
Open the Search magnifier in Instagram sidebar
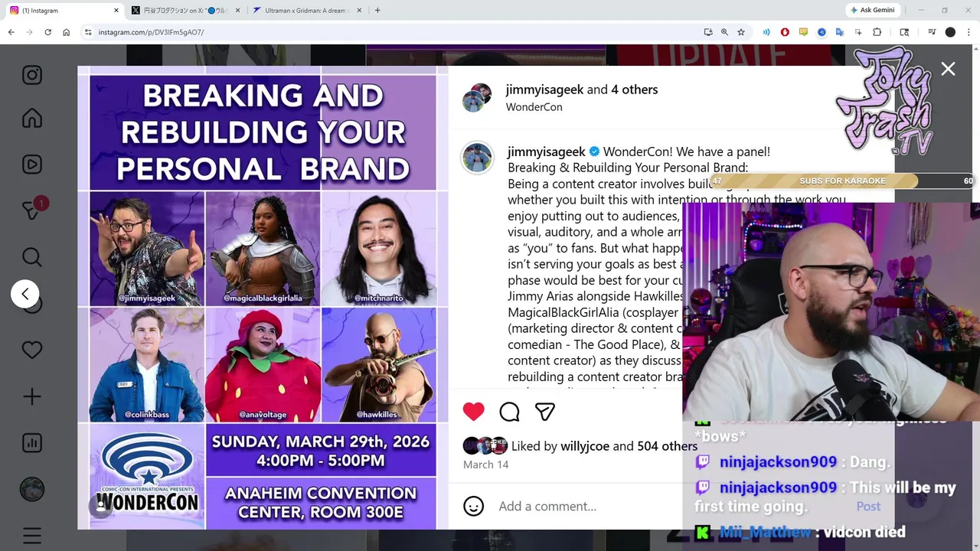pos(32,256)
